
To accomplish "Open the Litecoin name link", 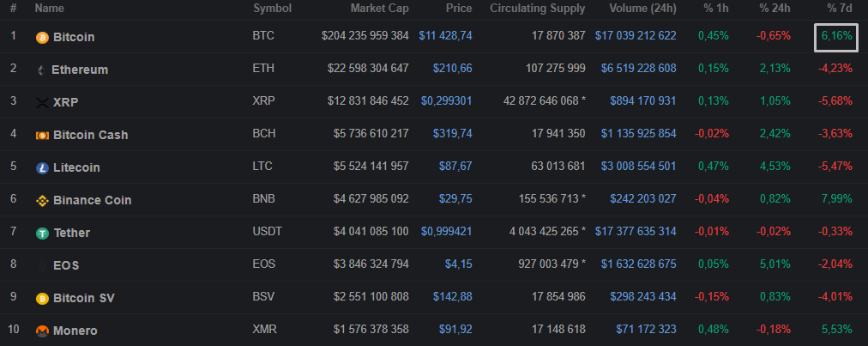I will (x=76, y=168).
